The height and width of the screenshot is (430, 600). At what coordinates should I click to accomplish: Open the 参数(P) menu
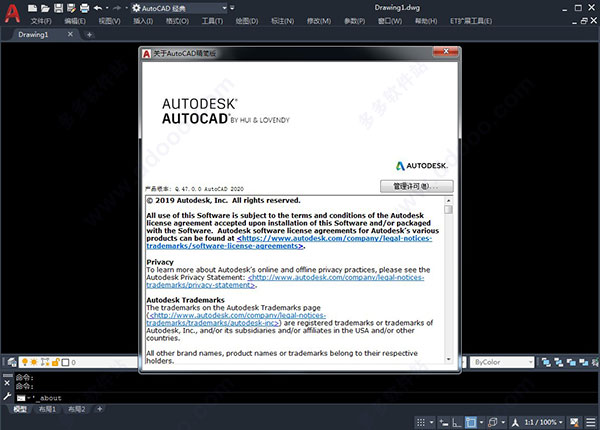pos(355,21)
